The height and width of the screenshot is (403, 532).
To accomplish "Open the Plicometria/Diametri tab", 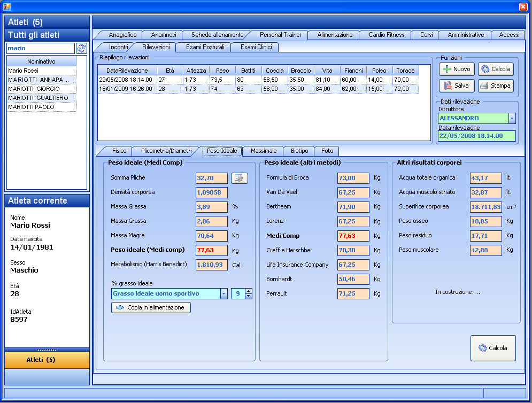I will tap(166, 151).
